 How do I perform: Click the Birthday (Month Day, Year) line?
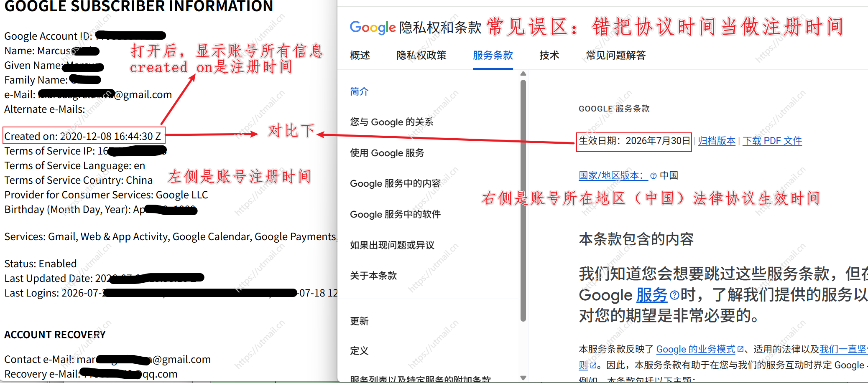pos(100,210)
